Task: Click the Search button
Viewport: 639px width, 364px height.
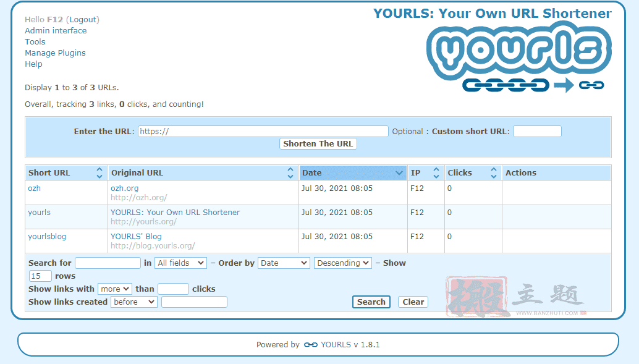Action: click(x=371, y=302)
